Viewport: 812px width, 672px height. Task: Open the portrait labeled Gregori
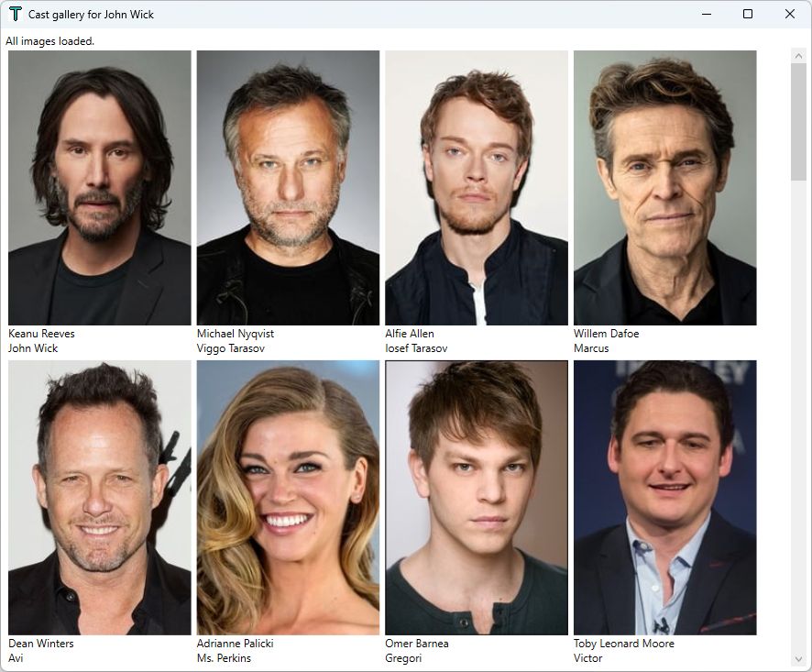click(477, 498)
